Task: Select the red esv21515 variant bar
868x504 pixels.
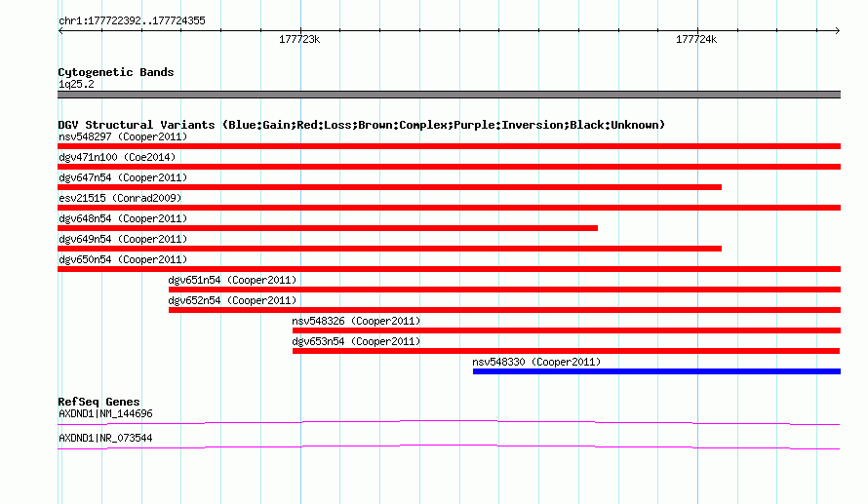Action: click(449, 208)
